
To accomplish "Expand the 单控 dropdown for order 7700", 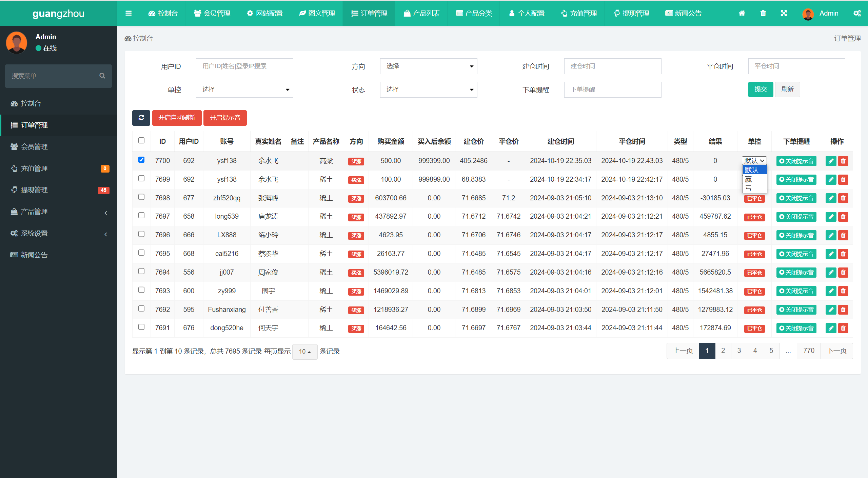I will (x=754, y=160).
